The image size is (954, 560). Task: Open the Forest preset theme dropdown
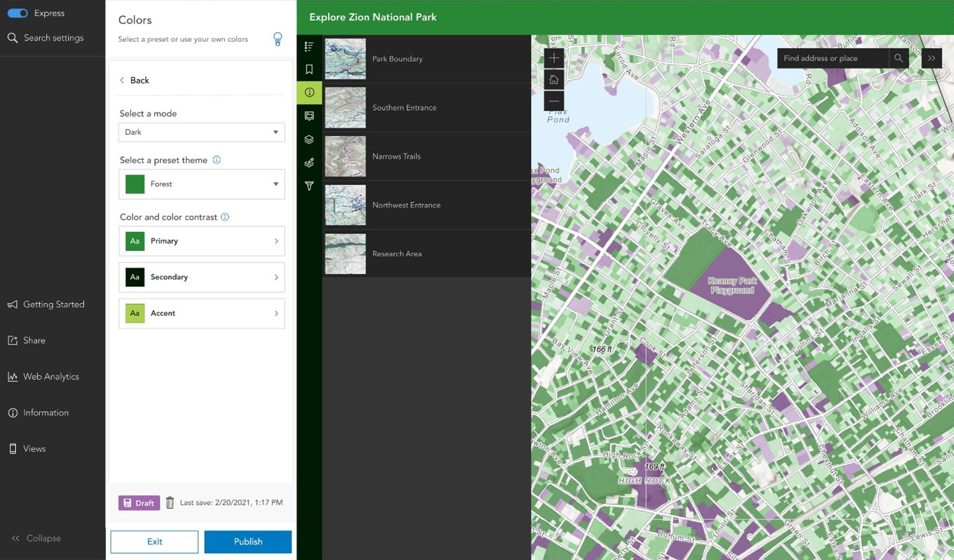202,184
